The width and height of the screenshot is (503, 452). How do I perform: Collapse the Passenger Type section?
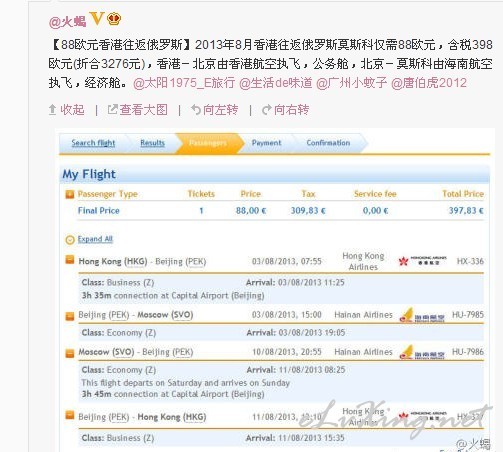pos(70,194)
